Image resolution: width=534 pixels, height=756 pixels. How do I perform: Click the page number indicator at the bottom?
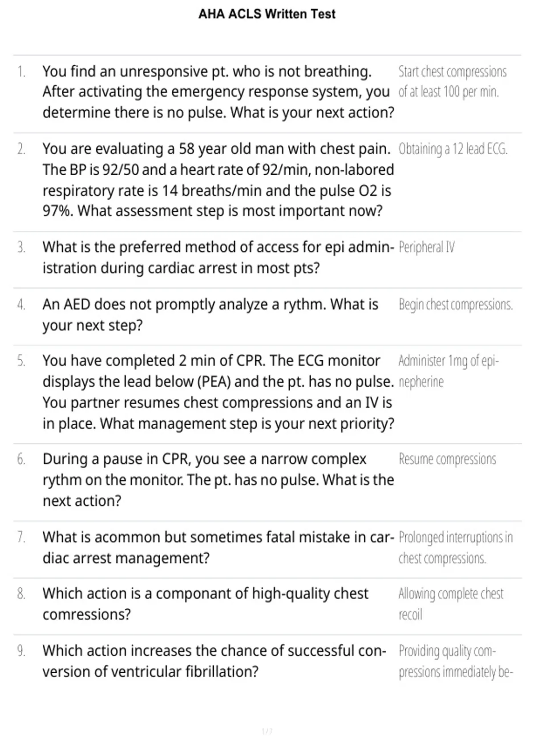[x=267, y=731]
